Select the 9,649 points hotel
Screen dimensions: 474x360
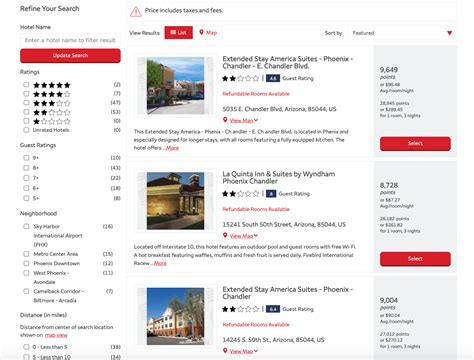pyautogui.click(x=415, y=144)
